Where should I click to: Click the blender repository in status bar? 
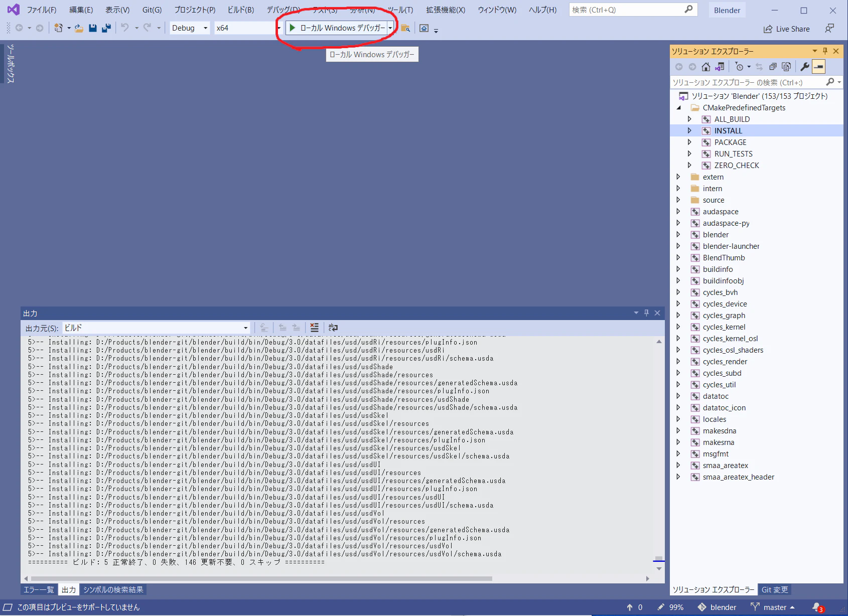pyautogui.click(x=717, y=607)
